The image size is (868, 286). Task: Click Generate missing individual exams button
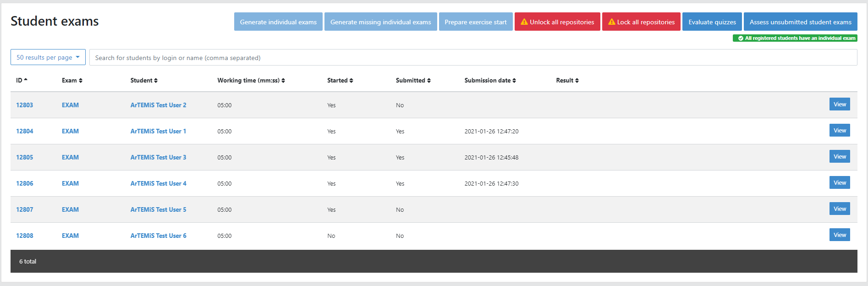tap(380, 22)
